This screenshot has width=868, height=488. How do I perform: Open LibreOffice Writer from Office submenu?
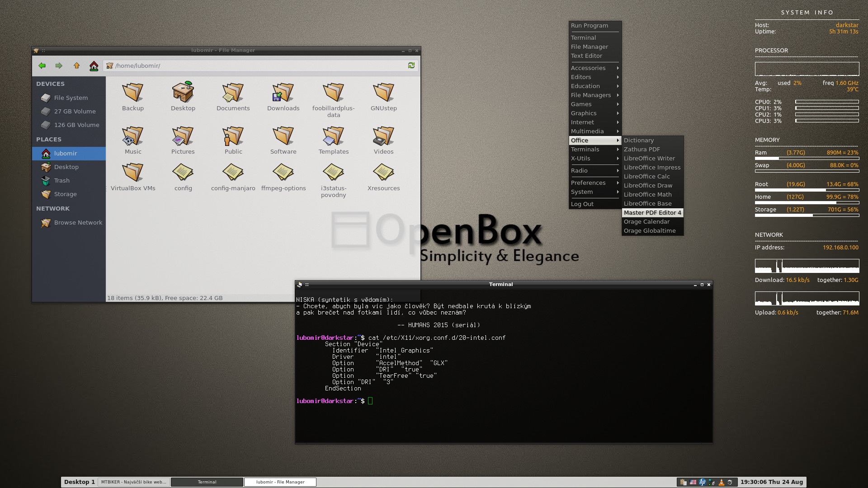652,158
